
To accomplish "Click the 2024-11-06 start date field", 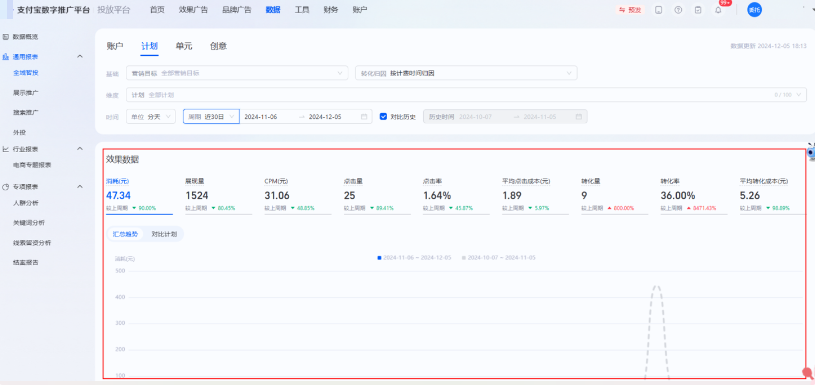I will click(x=261, y=117).
